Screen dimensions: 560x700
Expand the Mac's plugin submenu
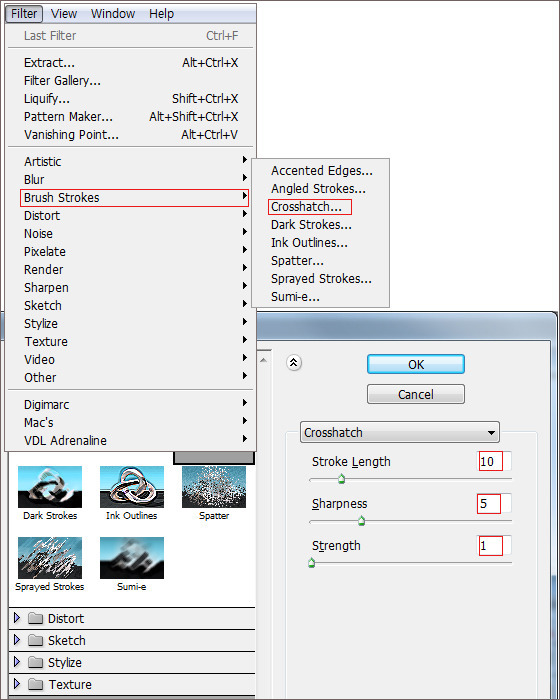130,422
